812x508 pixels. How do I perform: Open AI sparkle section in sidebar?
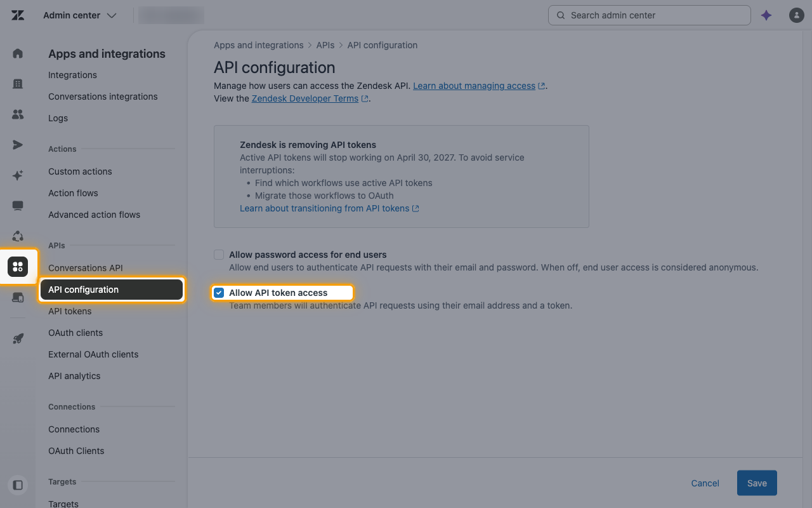coord(18,175)
